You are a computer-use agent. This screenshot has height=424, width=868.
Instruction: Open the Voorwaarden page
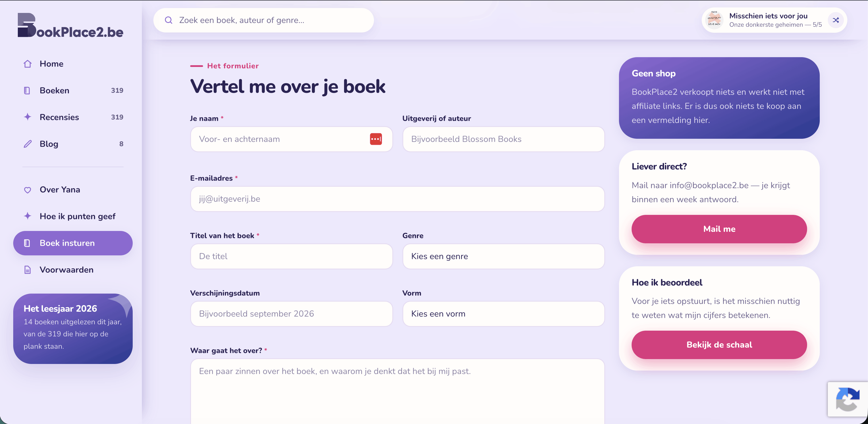pyautogui.click(x=73, y=270)
